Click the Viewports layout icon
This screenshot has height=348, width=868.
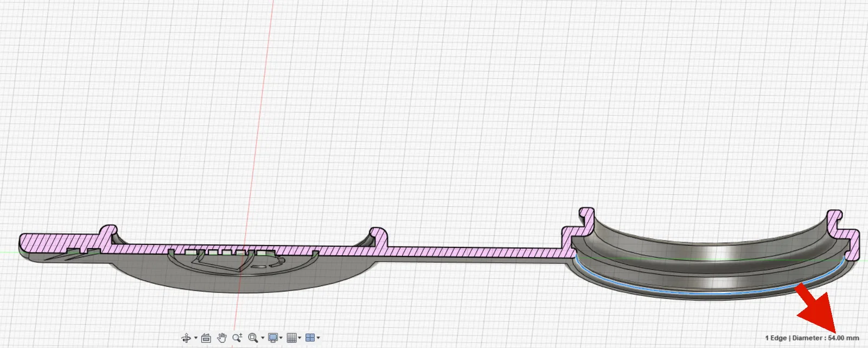pyautogui.click(x=310, y=338)
